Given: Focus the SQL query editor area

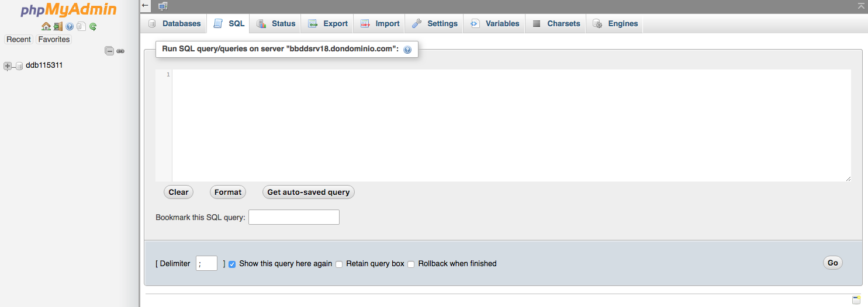Looking at the screenshot, I should click(511, 125).
